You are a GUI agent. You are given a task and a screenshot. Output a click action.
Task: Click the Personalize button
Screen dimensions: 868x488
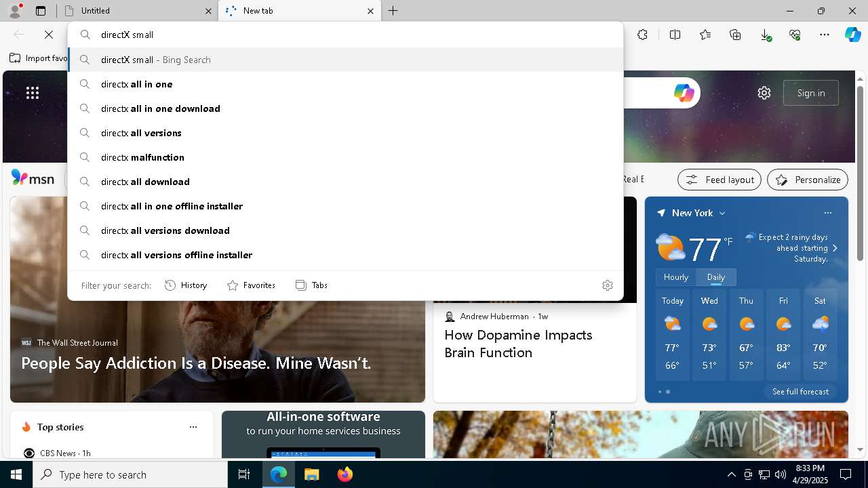808,180
